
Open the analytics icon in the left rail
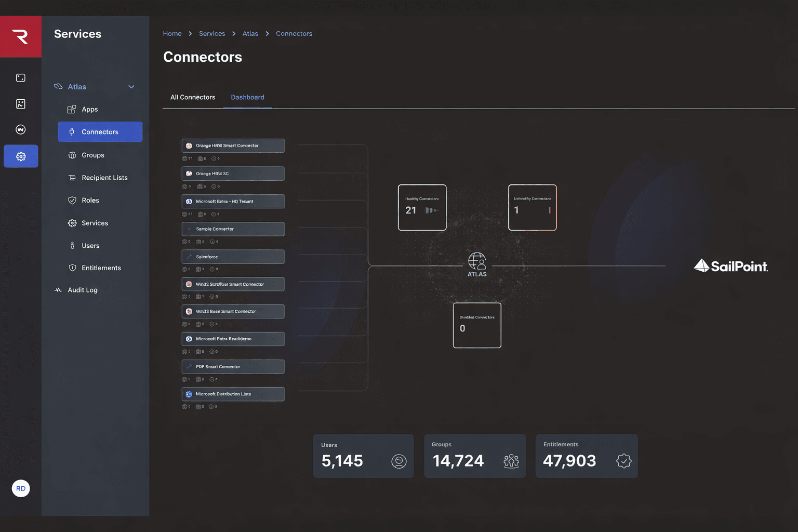[21, 103]
